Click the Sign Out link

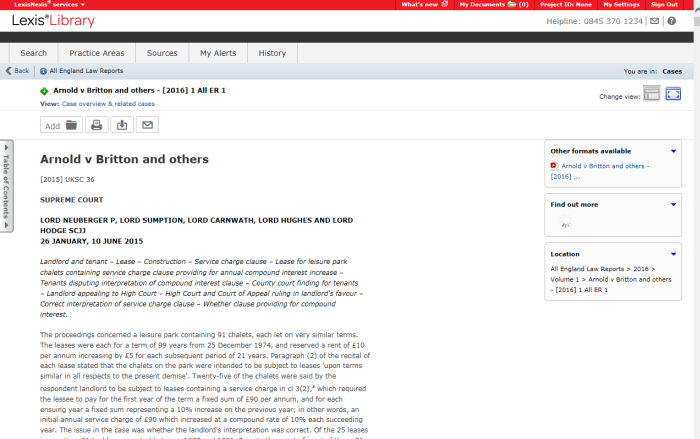664,4
